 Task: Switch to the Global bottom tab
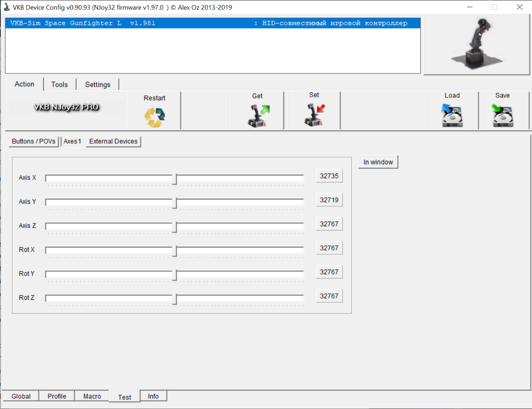point(21,396)
